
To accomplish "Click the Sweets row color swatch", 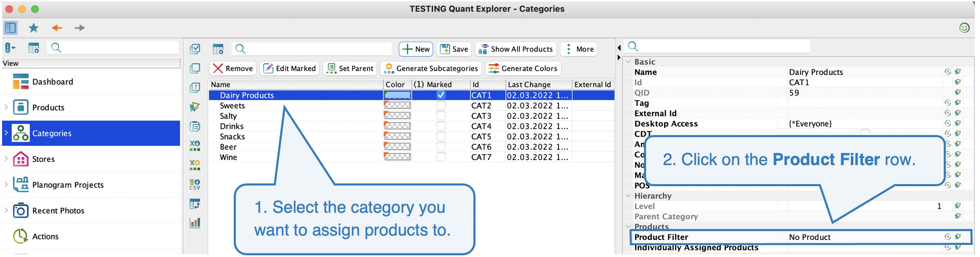I will click(x=397, y=105).
